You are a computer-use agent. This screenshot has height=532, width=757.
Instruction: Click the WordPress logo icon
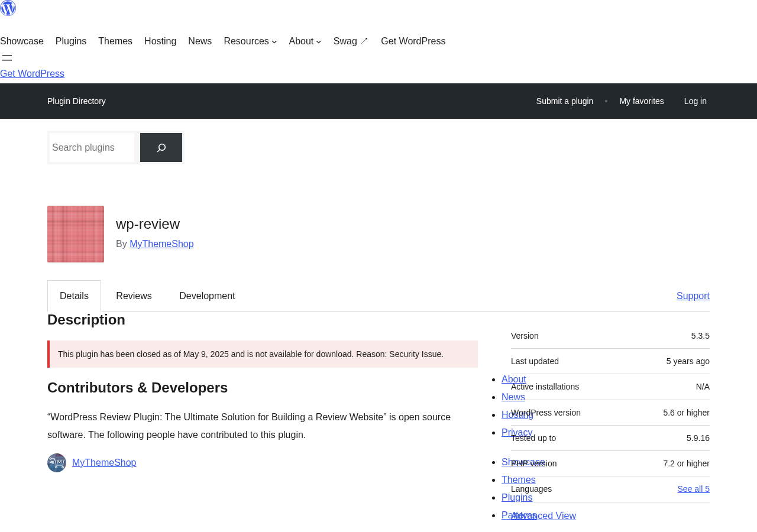8,8
